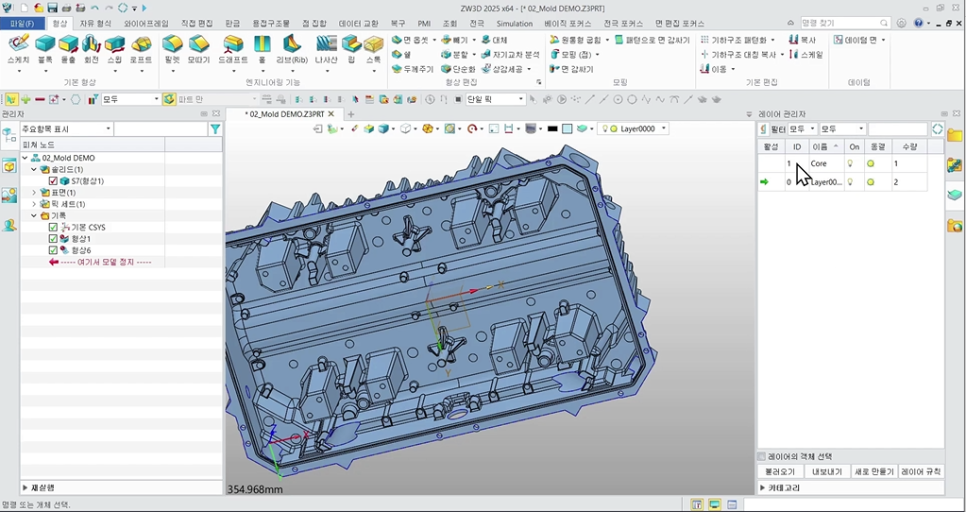Toggle the Layer0000 row freeze indicator
The image size is (966, 512).
coord(871,182)
